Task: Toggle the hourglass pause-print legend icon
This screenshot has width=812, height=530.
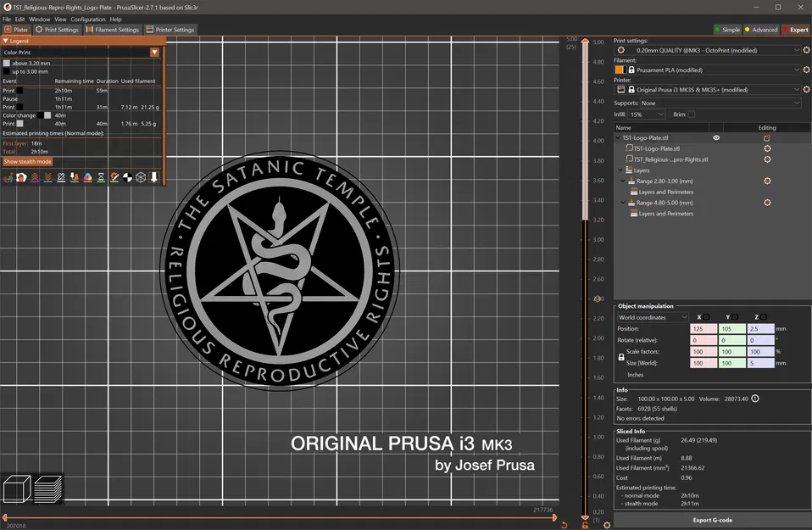Action: tap(100, 177)
